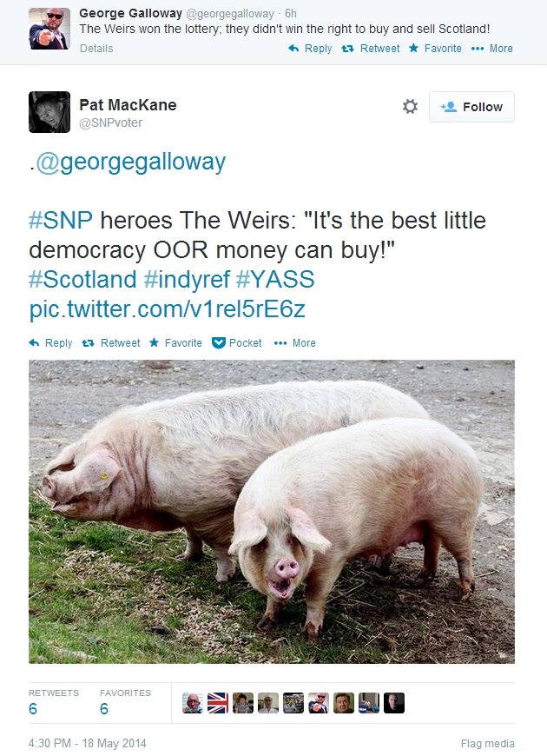Favorite George Galloway's tweet
The width and height of the screenshot is (547, 756).
pos(435,49)
